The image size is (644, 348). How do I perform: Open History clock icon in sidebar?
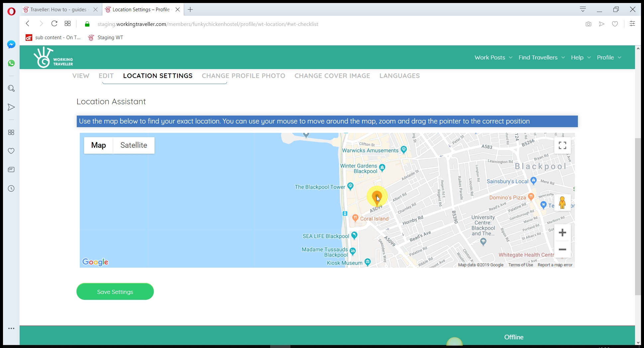(11, 189)
